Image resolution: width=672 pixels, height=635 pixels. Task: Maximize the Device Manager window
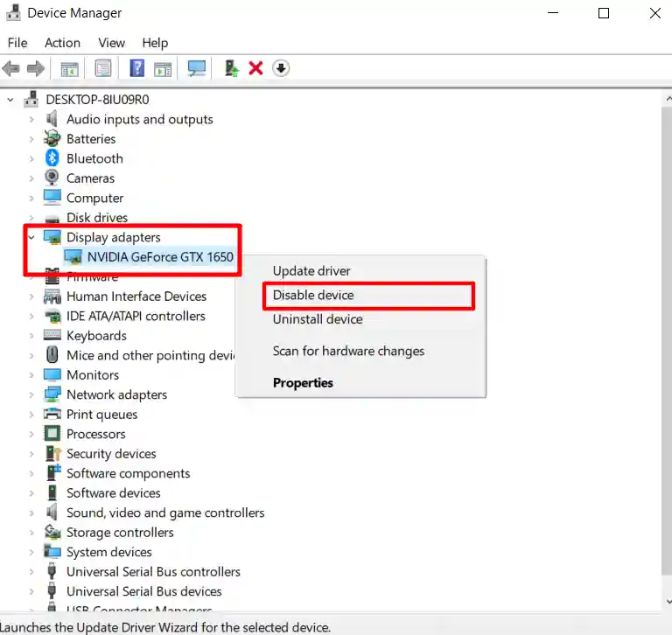[604, 13]
